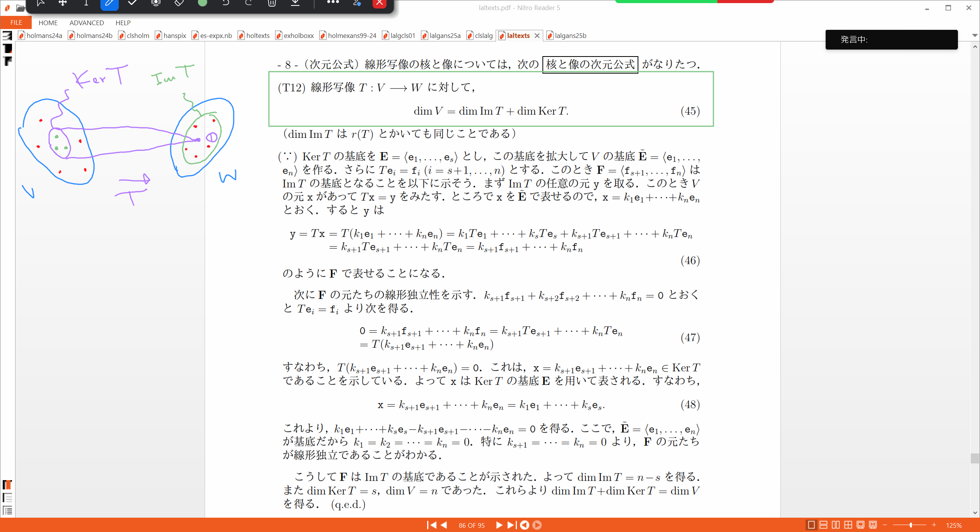Undo the last annotation stroke

pos(226,3)
